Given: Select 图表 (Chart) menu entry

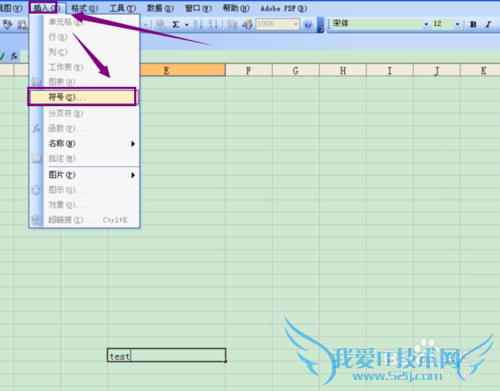Looking at the screenshot, I should tap(84, 82).
